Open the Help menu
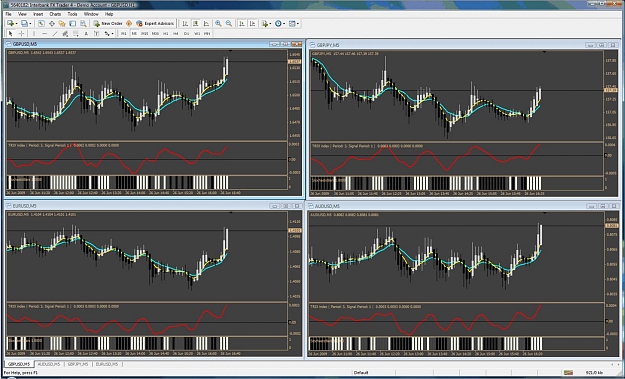The height and width of the screenshot is (379, 625). (x=109, y=14)
